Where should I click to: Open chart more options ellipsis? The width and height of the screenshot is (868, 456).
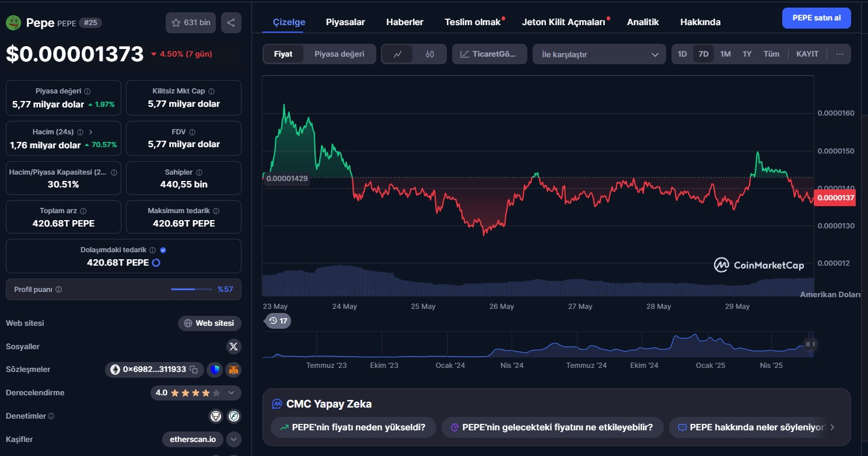click(x=840, y=54)
